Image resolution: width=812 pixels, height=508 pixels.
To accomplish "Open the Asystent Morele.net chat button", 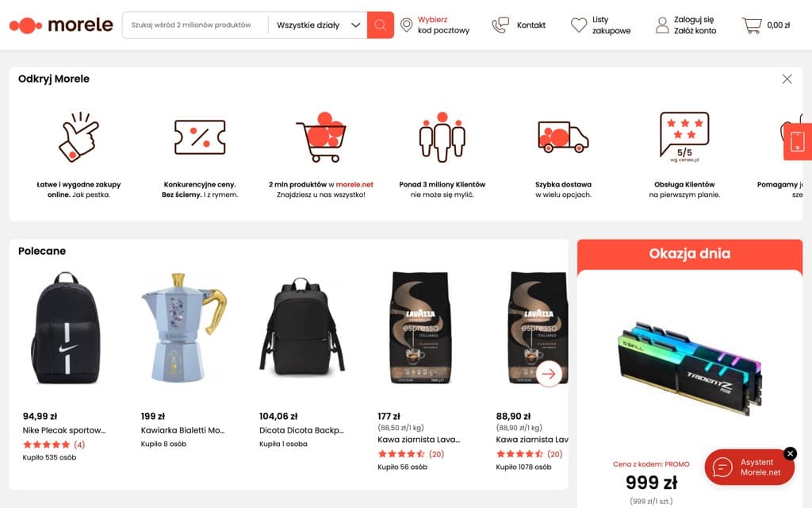I will click(x=749, y=467).
